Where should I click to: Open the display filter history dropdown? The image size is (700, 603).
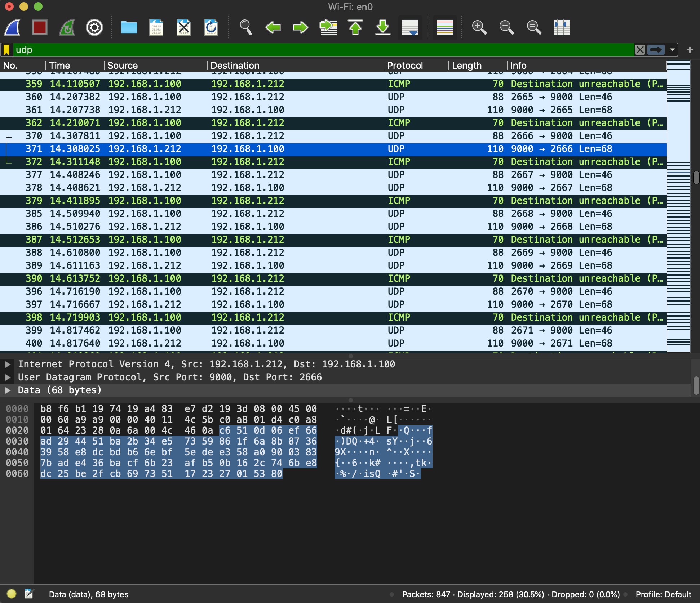click(x=673, y=50)
